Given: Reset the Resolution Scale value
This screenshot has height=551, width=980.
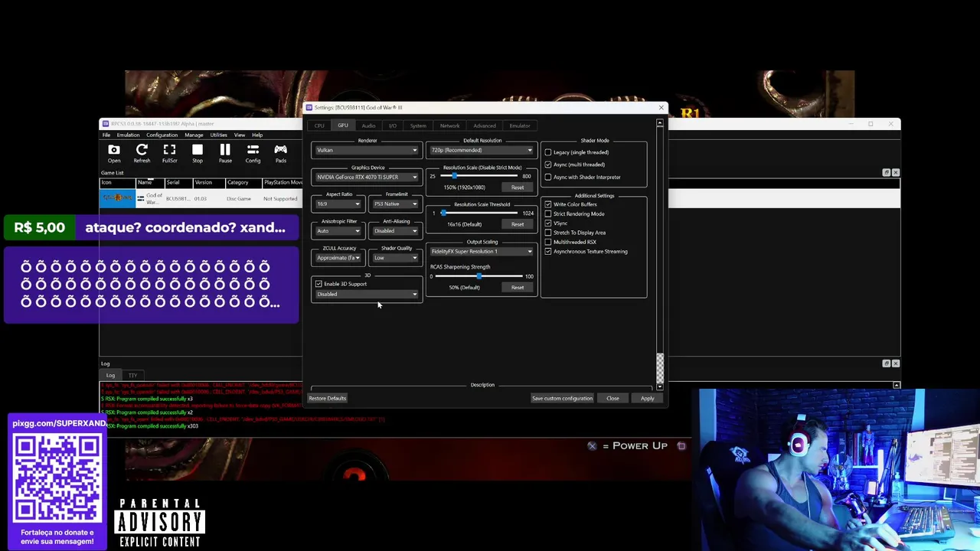Looking at the screenshot, I should (518, 187).
